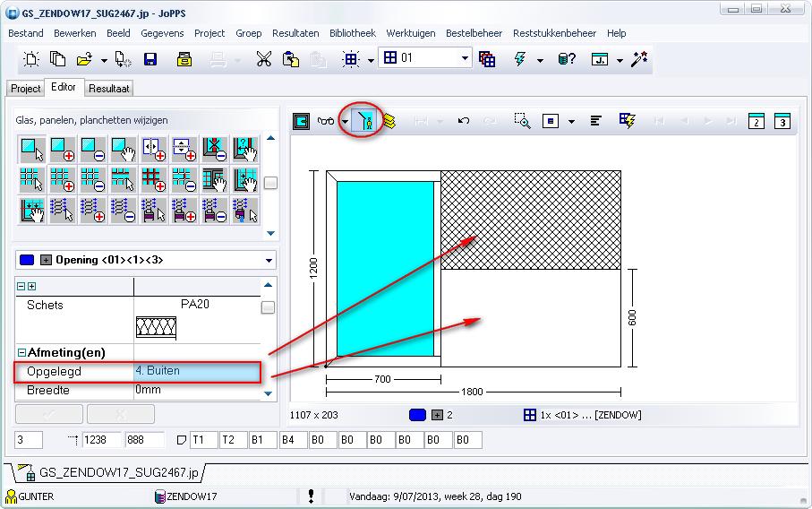
Task: Undo the last action with the arrow icon
Action: point(464,121)
